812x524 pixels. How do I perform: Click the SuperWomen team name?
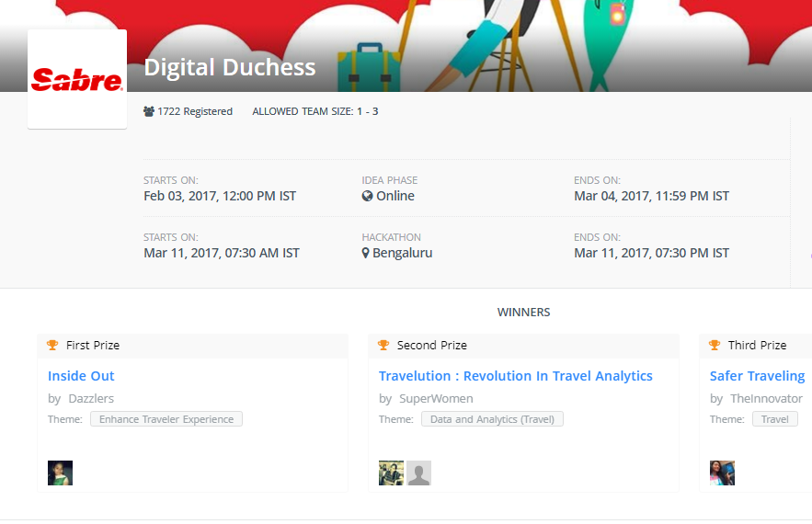pos(436,399)
